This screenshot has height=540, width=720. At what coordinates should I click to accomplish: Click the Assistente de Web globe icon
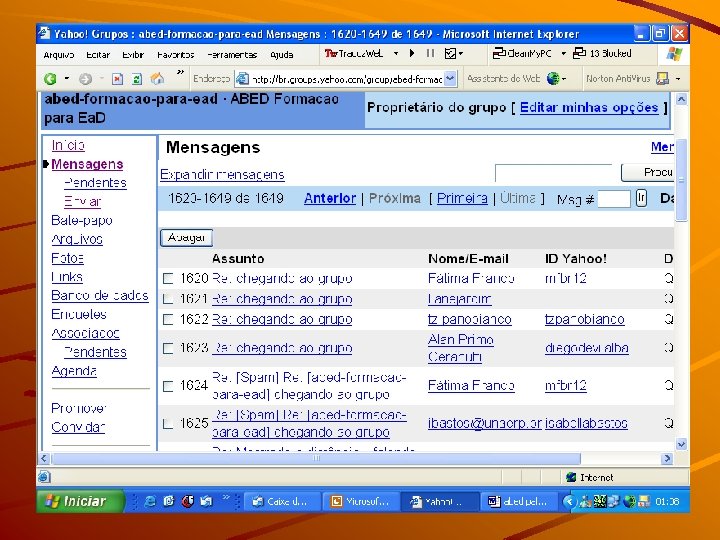pos(553,79)
